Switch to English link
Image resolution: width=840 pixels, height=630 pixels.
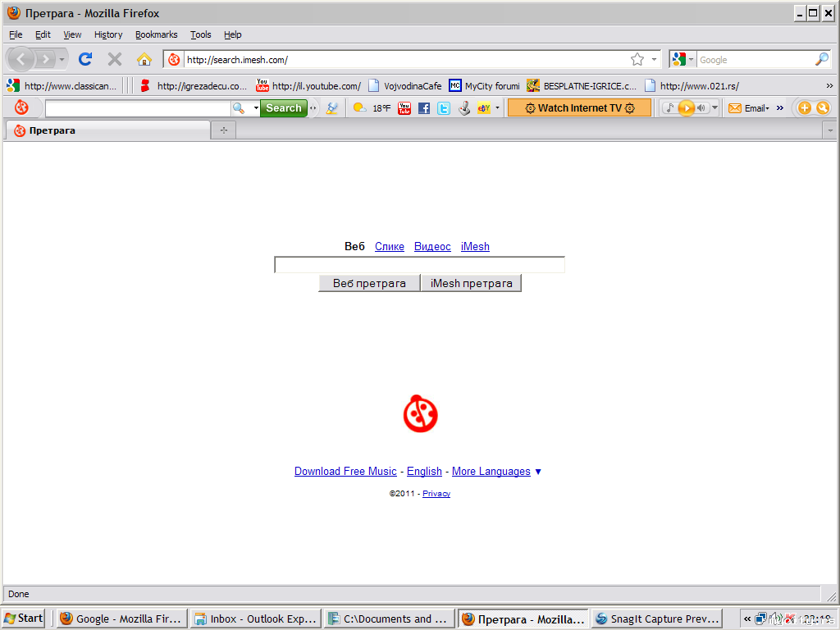point(424,472)
